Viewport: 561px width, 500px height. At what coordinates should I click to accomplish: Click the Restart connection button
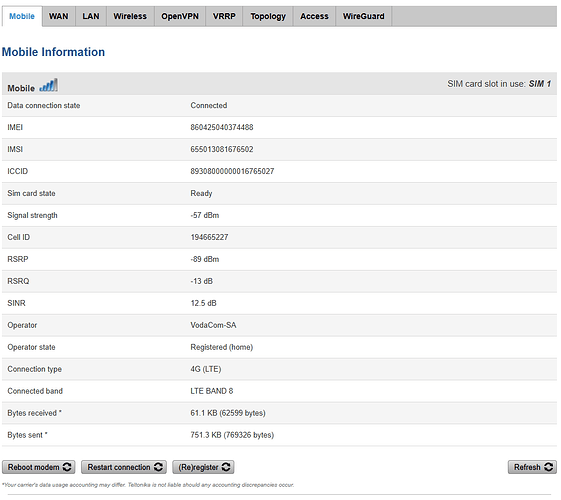(x=124, y=467)
